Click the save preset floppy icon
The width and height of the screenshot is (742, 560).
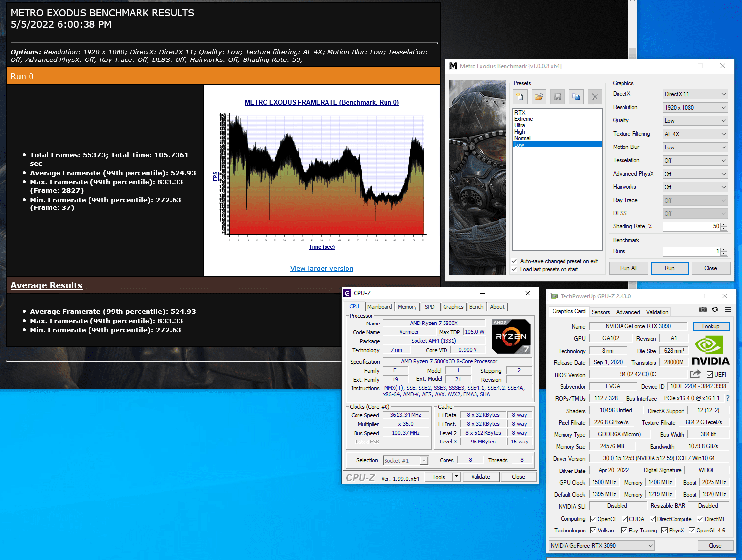point(558,97)
